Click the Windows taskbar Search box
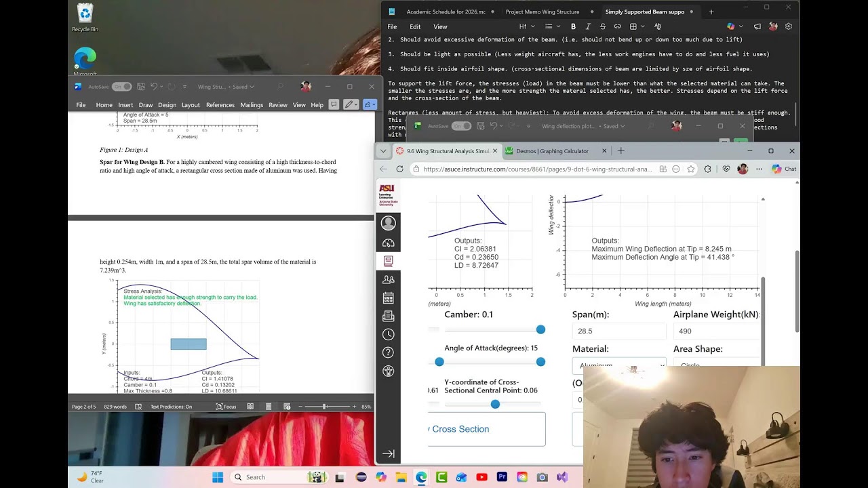 click(x=278, y=477)
